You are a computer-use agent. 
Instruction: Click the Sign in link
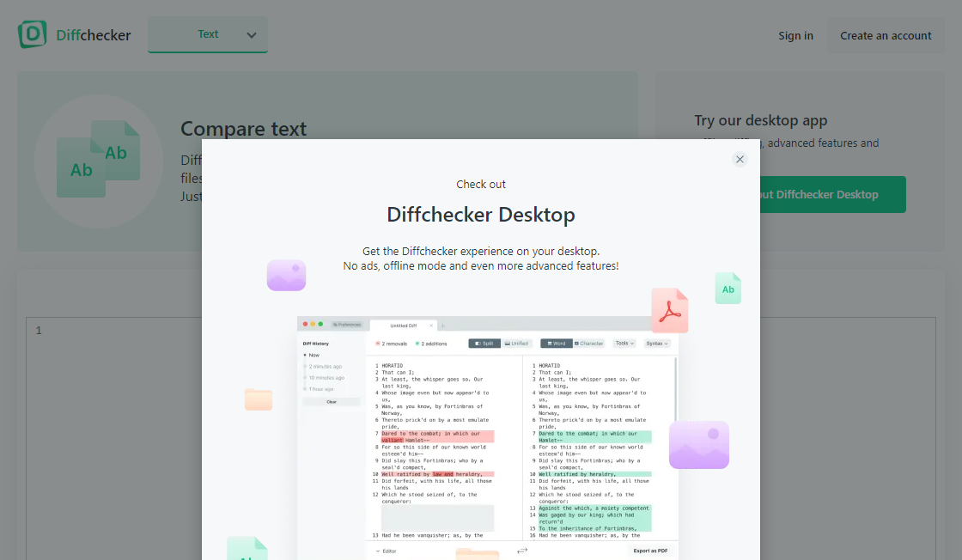795,36
